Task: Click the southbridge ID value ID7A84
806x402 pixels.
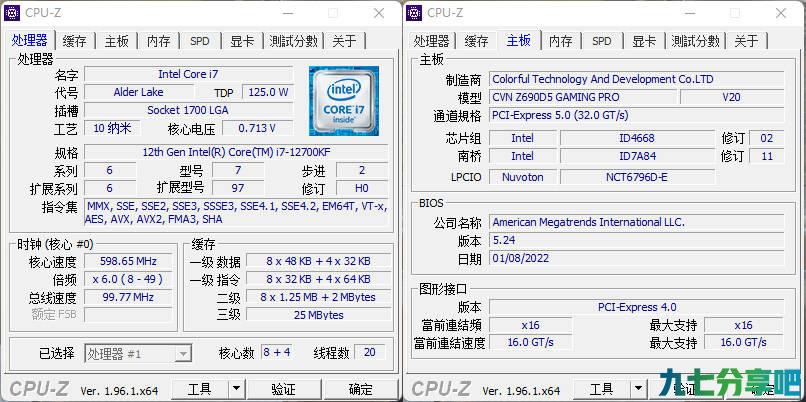Action: click(637, 156)
